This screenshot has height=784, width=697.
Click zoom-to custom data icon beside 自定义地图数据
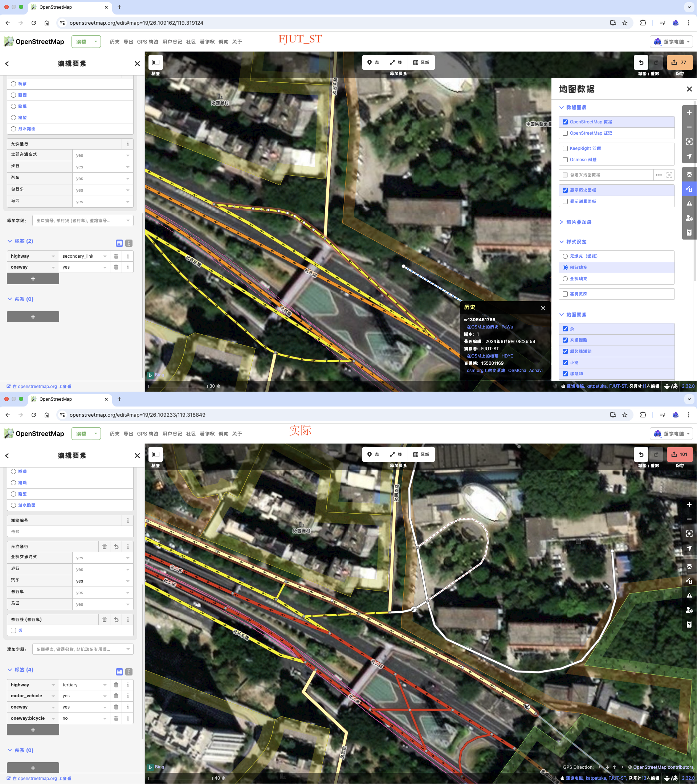click(669, 175)
